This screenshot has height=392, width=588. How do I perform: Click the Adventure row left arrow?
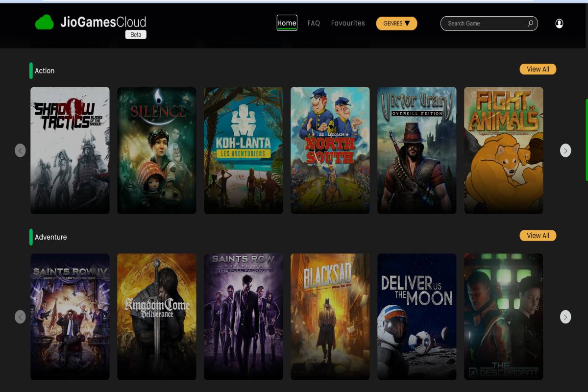pos(20,317)
